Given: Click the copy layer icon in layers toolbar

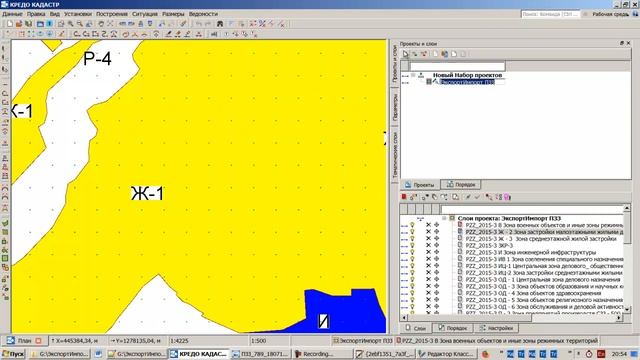Looking at the screenshot, I should tap(456, 197).
